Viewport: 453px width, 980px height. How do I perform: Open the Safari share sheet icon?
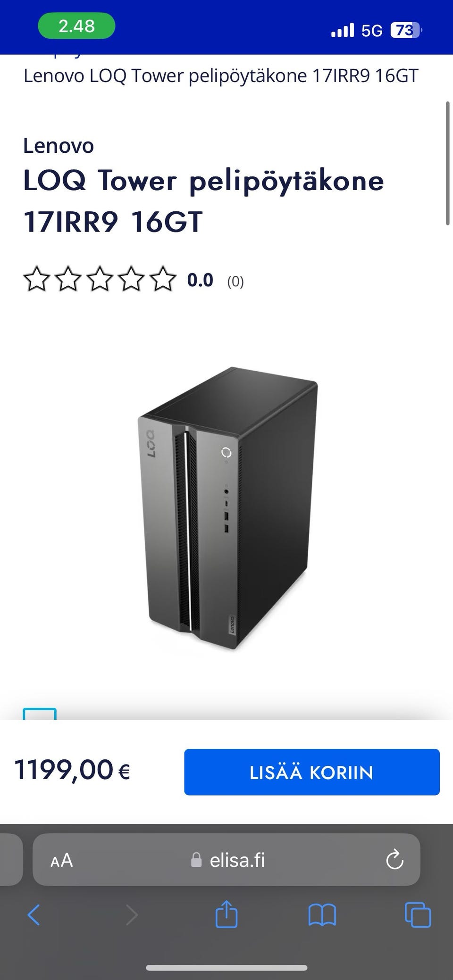coord(226,914)
